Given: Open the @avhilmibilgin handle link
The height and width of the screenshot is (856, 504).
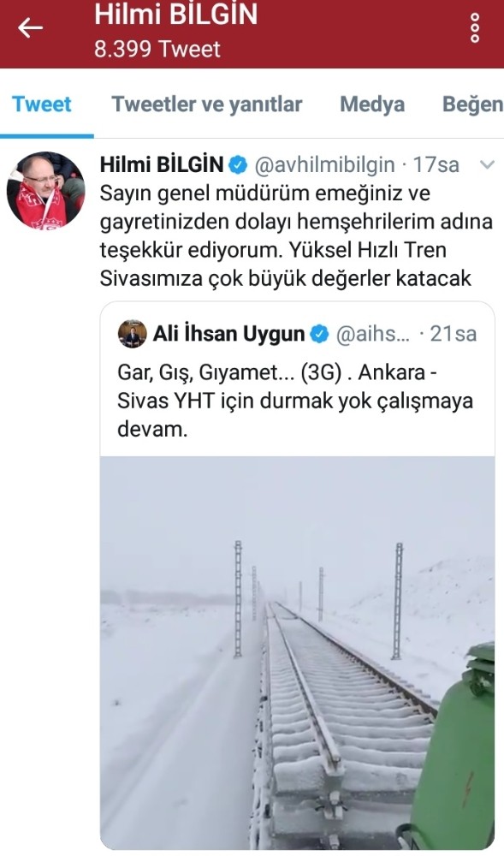Looking at the screenshot, I should 324,165.
